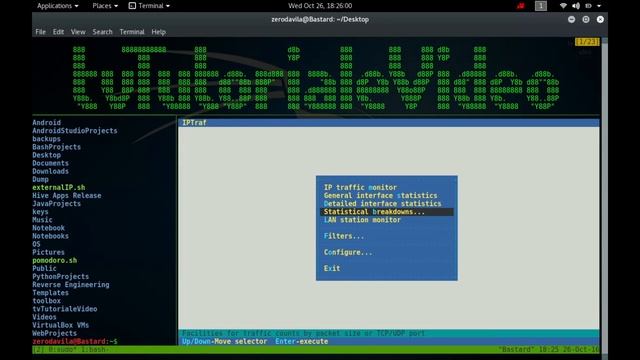Click the Notebooks directory entry
This screenshot has width=640, height=360.
(51, 236)
